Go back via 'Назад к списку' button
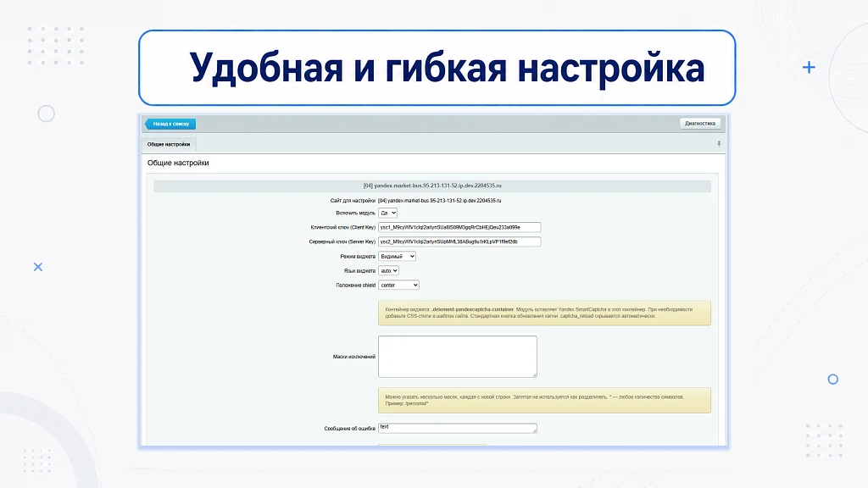This screenshot has height=488, width=868. [170, 124]
